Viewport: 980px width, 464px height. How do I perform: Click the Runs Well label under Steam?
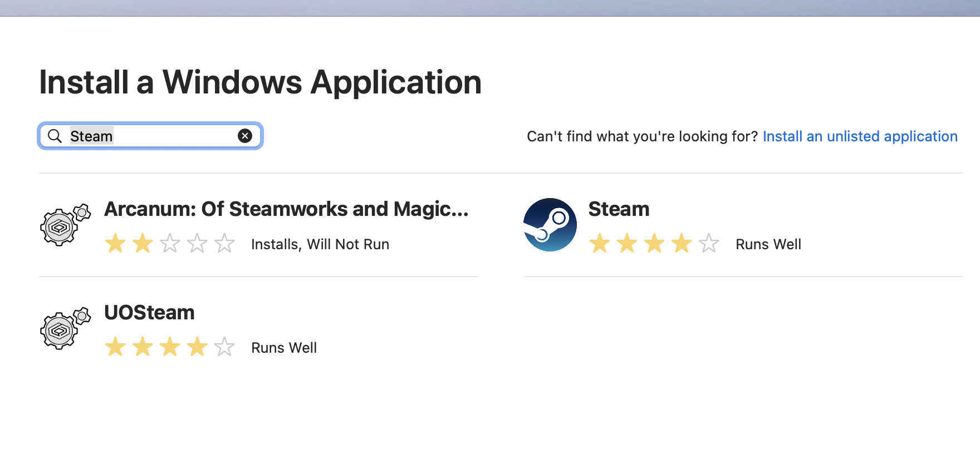[x=768, y=244]
